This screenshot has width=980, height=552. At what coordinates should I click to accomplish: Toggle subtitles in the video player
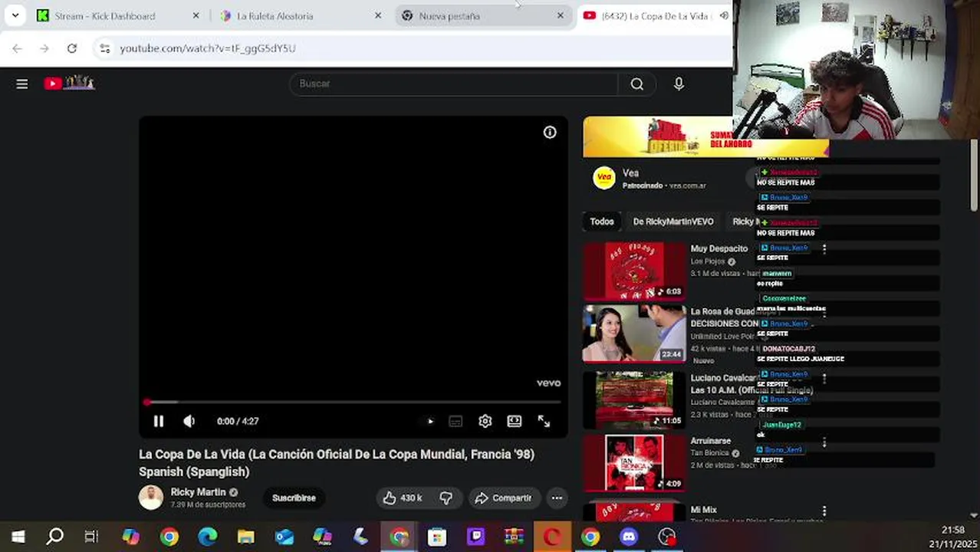point(455,421)
